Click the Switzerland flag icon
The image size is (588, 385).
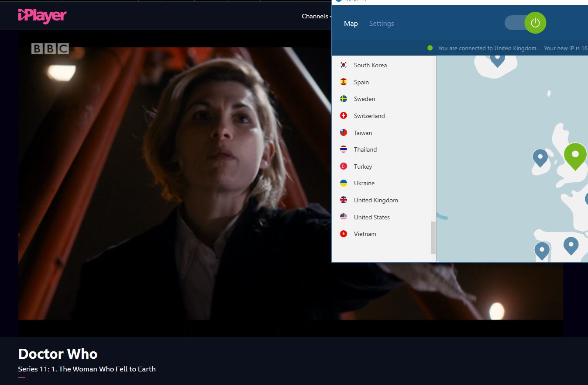[x=344, y=115]
